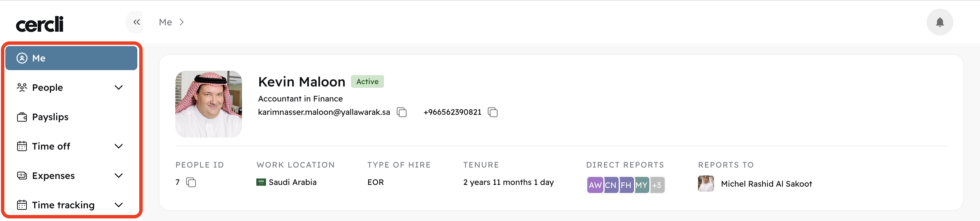This screenshot has width=980, height=221.
Task: Open notifications via the bell icon
Action: pyautogui.click(x=940, y=22)
